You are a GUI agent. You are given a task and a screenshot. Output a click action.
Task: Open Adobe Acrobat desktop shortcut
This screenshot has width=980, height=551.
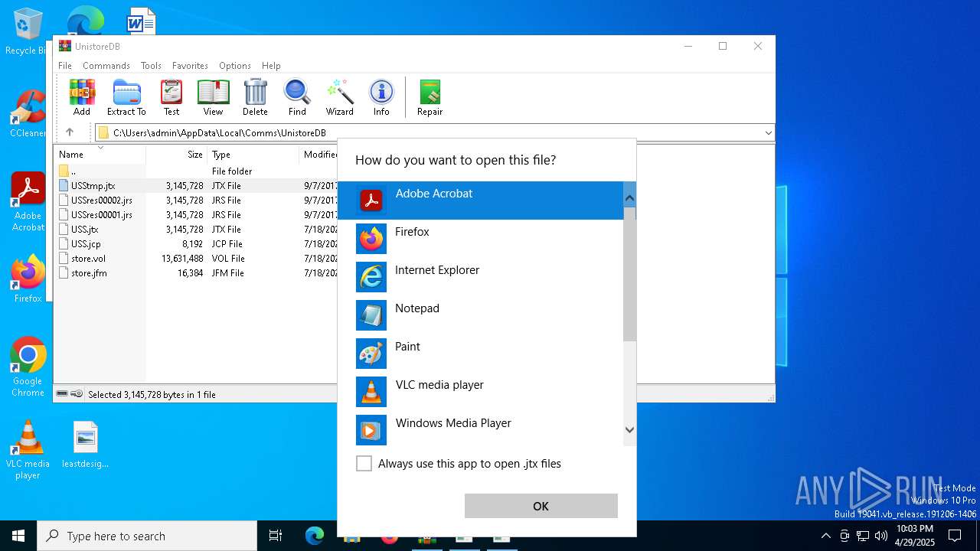28,202
